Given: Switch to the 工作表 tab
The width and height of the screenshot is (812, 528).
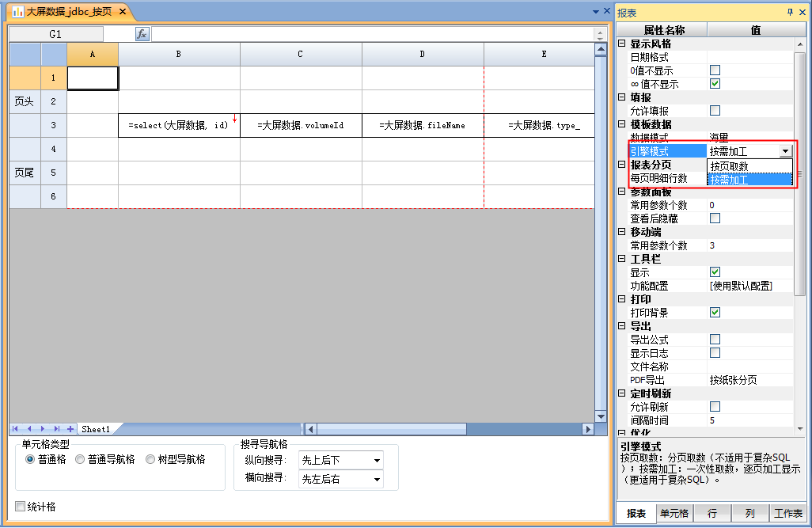Looking at the screenshot, I should [787, 514].
